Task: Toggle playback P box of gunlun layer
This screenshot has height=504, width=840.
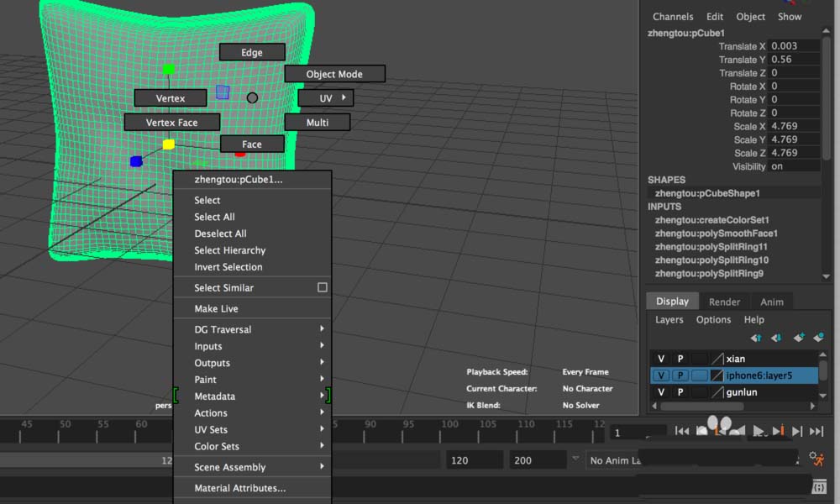Action: (680, 392)
